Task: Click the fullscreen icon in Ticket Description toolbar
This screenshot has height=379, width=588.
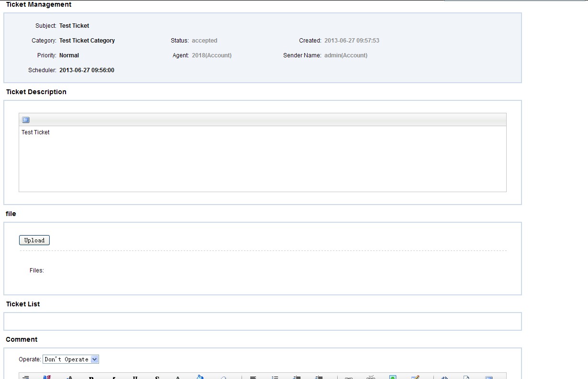Action: 26,120
